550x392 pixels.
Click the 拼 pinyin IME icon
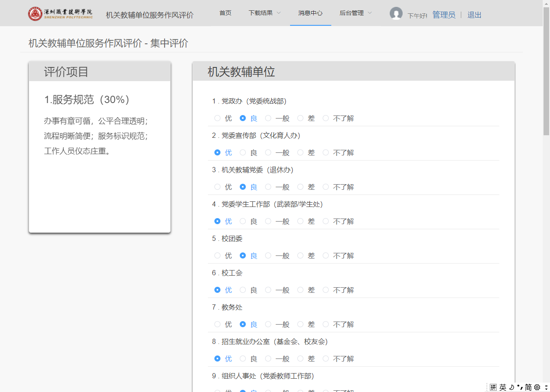tap(493, 387)
